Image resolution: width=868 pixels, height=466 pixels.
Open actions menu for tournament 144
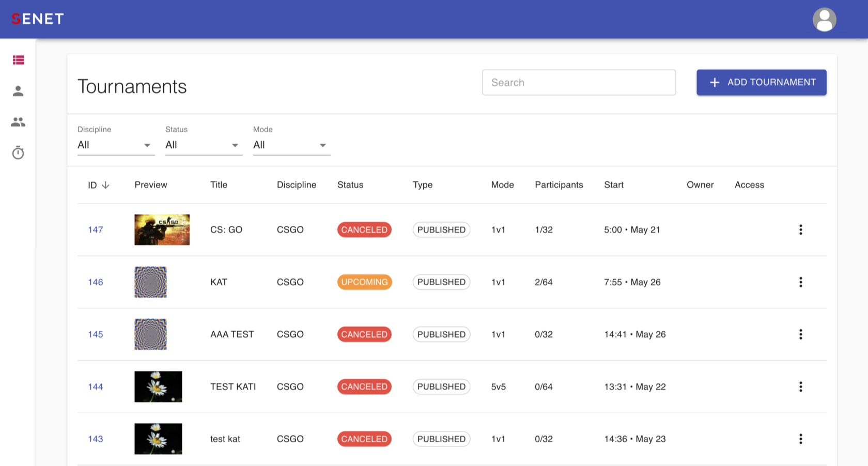[x=800, y=386]
